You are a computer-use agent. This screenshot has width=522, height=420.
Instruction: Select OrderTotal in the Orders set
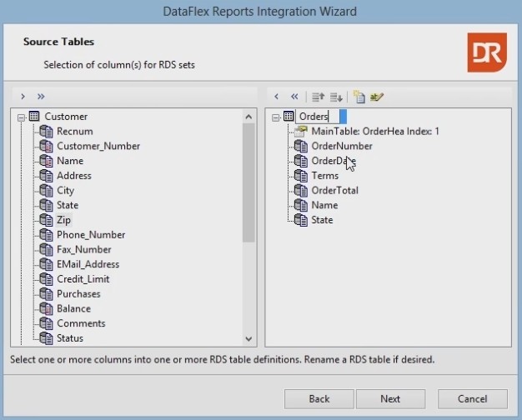334,191
